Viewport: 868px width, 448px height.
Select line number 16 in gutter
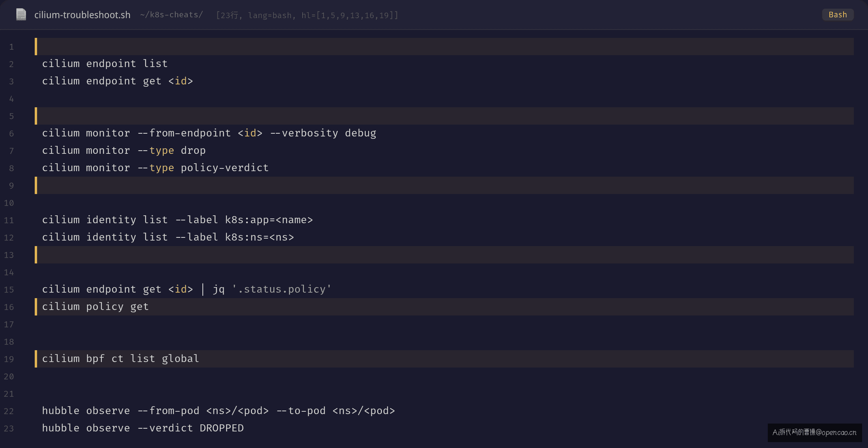(9, 307)
